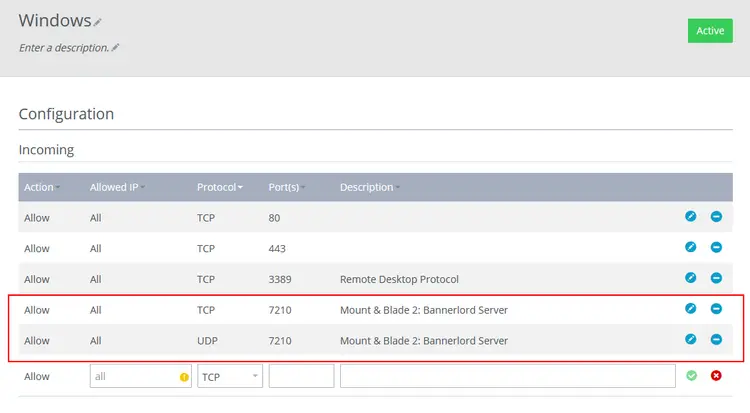Click the Windows policy title
This screenshot has width=750, height=413.
[55, 21]
